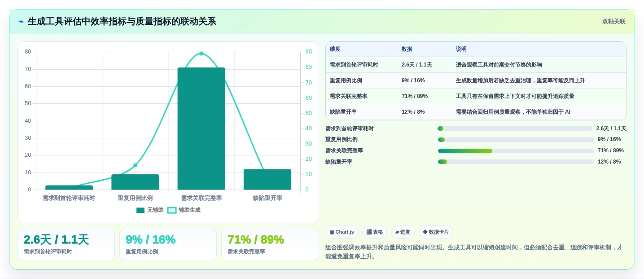The image size is (644, 279).
Task: Click the 需求到首轮评审耗时 progress list label
Action: tap(350, 128)
